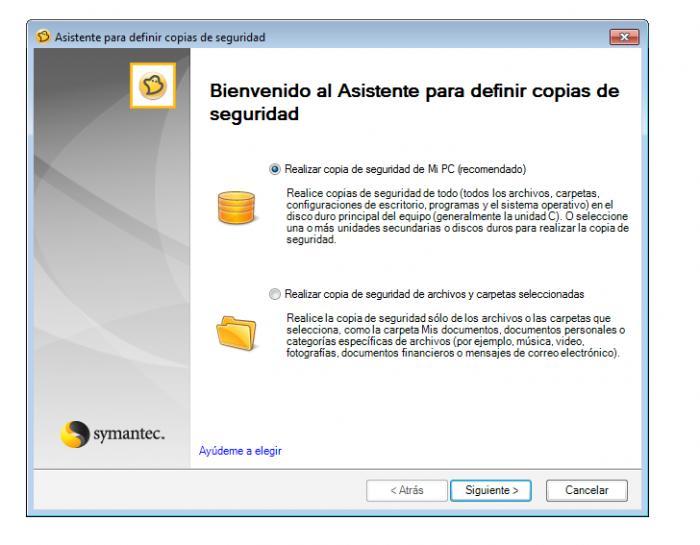Image resolution: width=700 pixels, height=545 pixels.
Task: Click the Ghost logo icon in sidebar
Action: [x=153, y=85]
